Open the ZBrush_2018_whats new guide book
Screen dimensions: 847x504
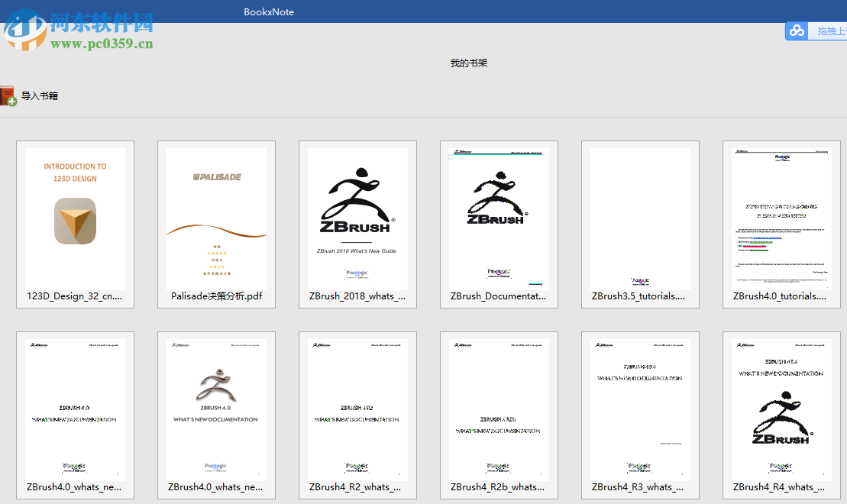(x=357, y=218)
